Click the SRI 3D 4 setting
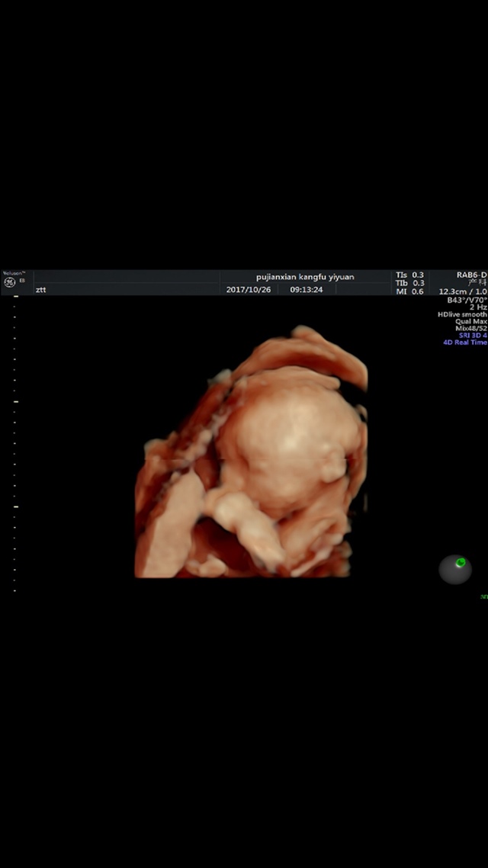The image size is (488, 868). coord(468,336)
